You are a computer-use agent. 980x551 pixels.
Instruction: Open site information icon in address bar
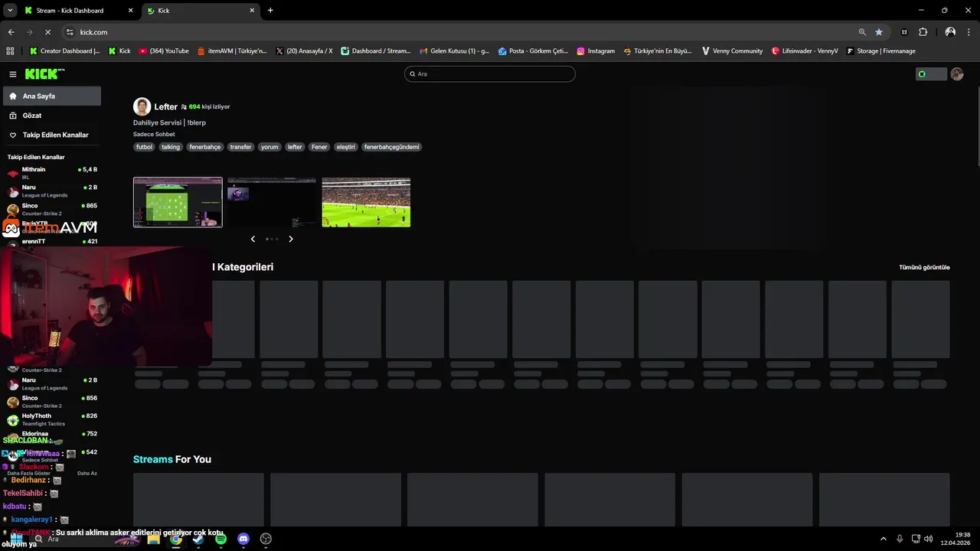click(70, 32)
